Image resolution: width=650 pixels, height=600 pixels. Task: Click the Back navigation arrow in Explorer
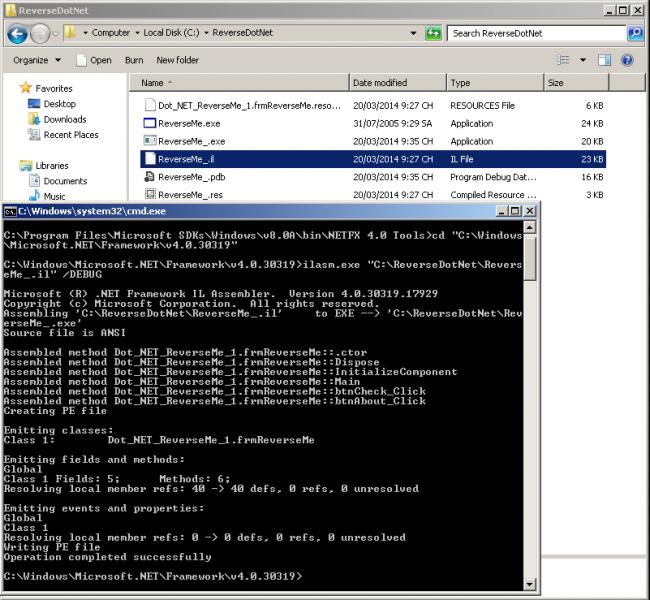(17, 34)
